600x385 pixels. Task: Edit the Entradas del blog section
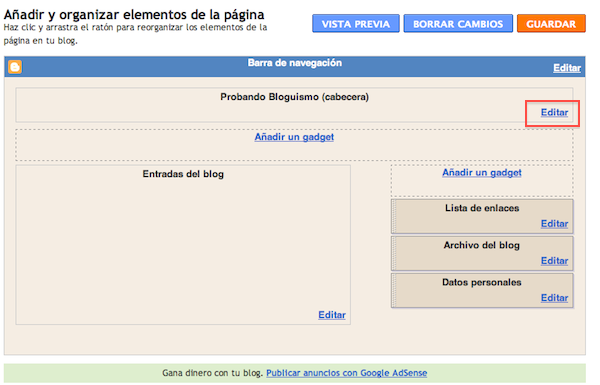click(332, 315)
